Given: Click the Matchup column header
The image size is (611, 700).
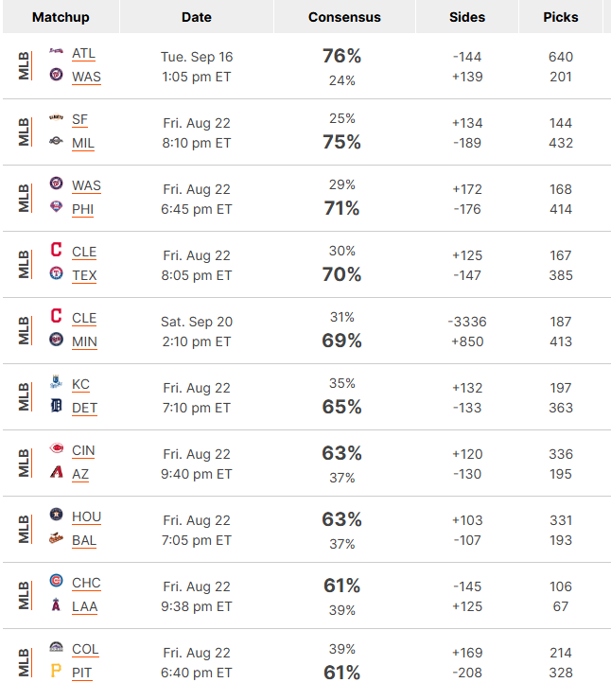Looking at the screenshot, I should coord(61,17).
